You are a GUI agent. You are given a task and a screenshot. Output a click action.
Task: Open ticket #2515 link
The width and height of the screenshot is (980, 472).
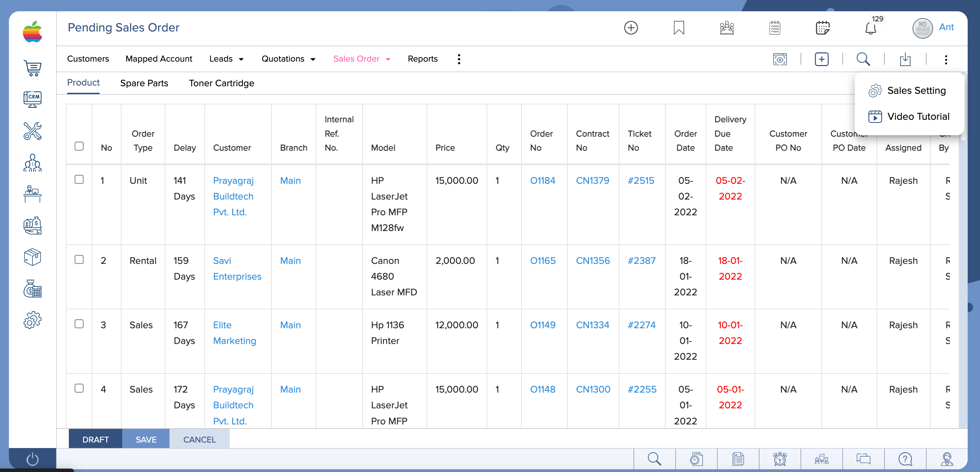[641, 181]
